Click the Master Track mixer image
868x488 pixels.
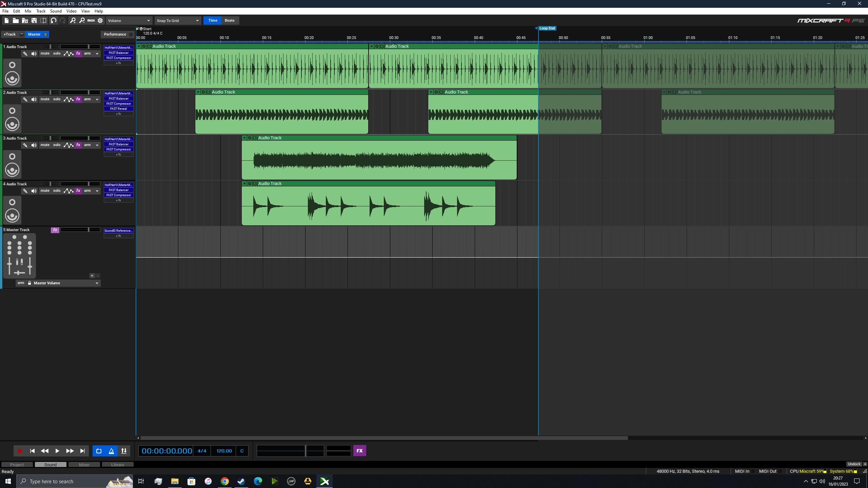tap(19, 255)
